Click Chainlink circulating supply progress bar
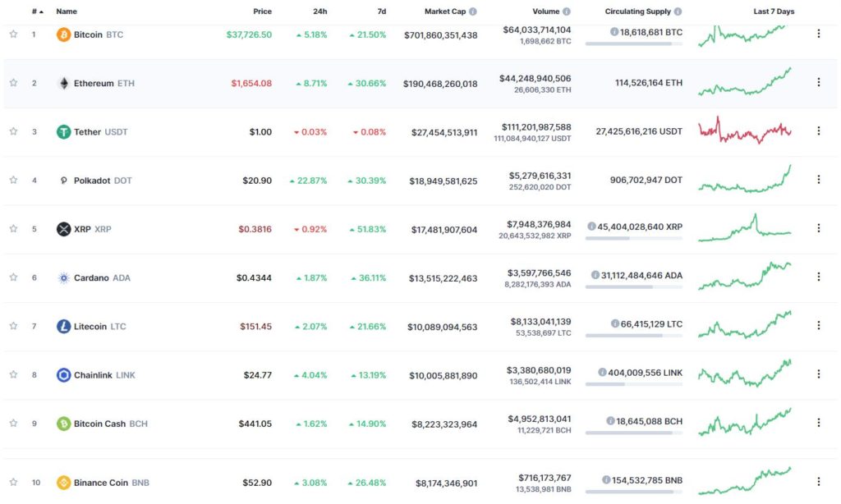 (x=634, y=384)
